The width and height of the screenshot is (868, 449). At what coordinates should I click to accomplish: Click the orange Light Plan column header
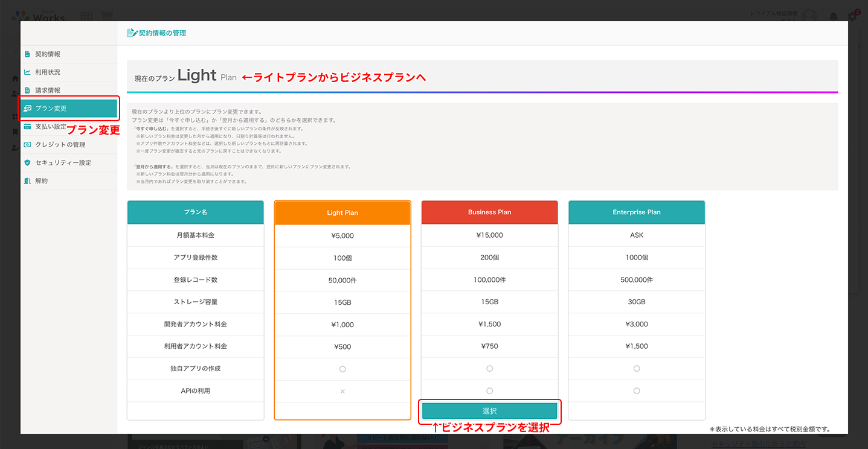342,213
